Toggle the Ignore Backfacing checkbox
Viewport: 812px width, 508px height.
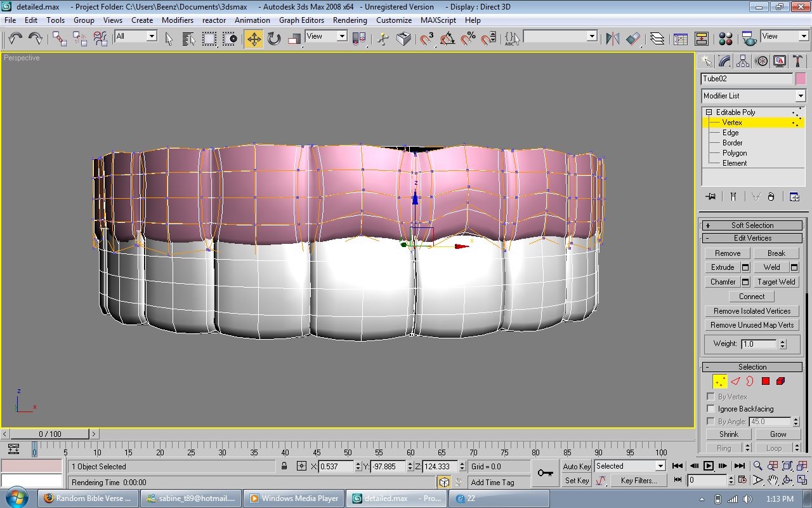coord(710,409)
